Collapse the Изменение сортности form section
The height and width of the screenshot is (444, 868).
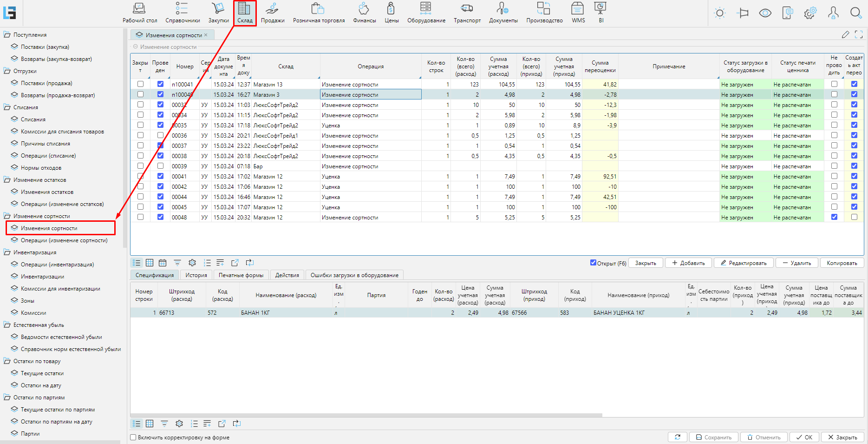coord(136,47)
